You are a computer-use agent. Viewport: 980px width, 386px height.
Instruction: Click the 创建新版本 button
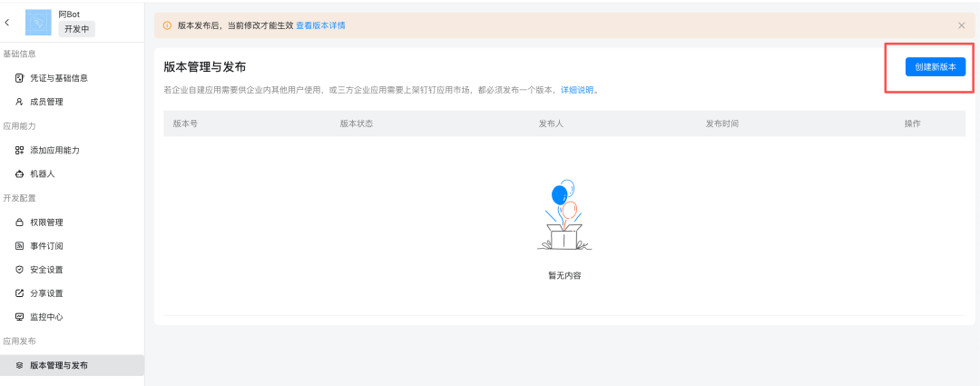point(935,67)
